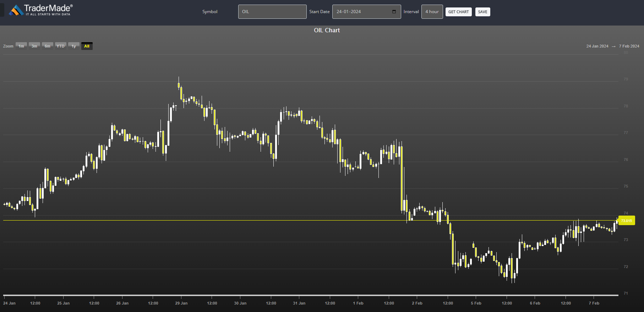Click the range end date 7 Feb 2024
Image resolution: width=644 pixels, height=312 pixels.
[629, 46]
